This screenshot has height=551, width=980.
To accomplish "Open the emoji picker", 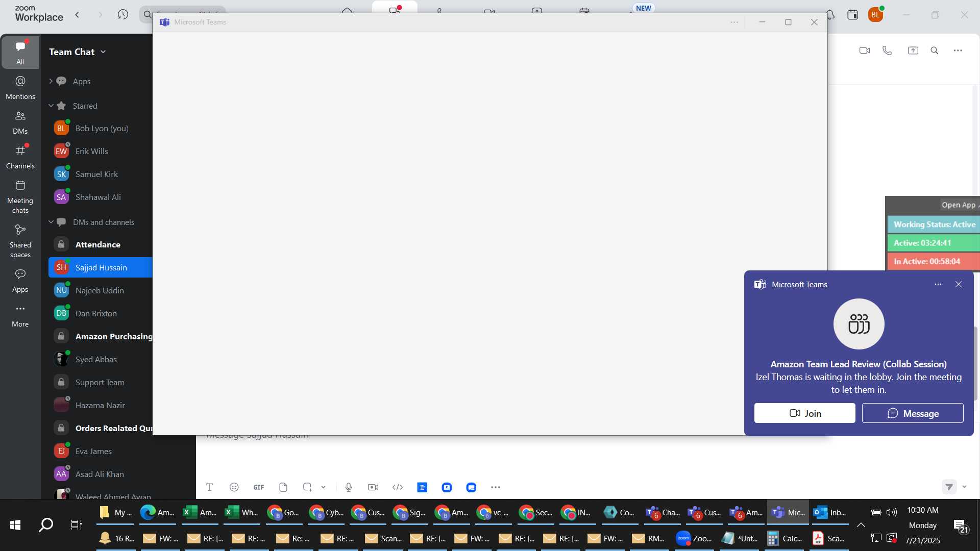I will [x=234, y=487].
